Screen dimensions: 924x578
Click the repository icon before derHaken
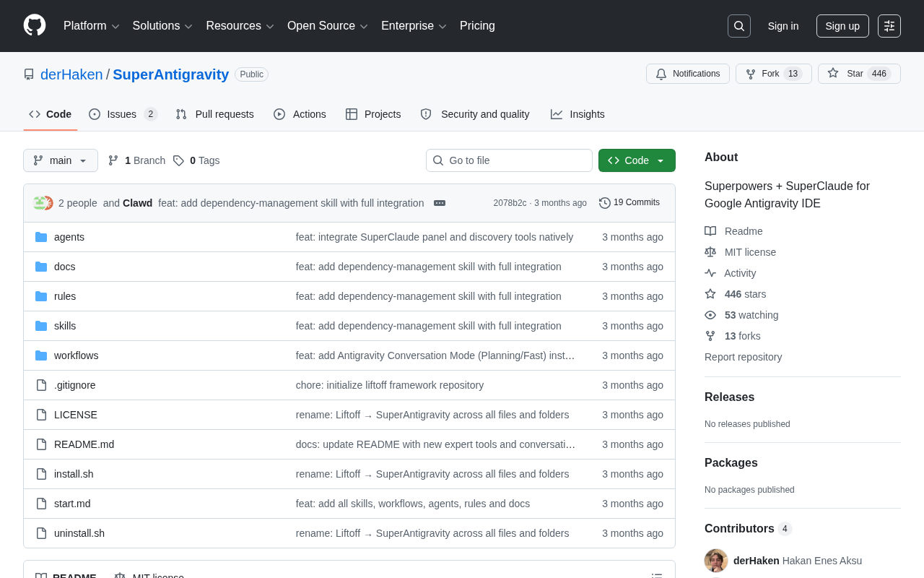click(29, 74)
